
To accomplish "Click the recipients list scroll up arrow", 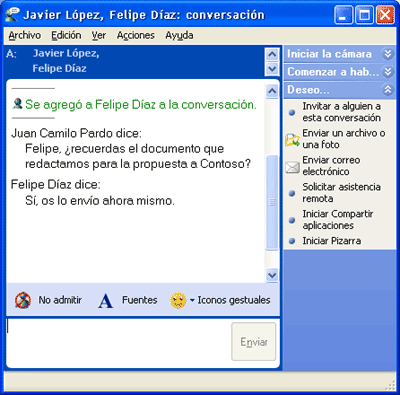I will coord(272,54).
